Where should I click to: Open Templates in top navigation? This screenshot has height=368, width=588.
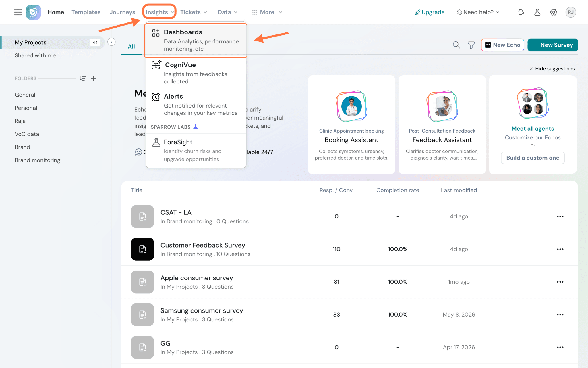click(86, 12)
